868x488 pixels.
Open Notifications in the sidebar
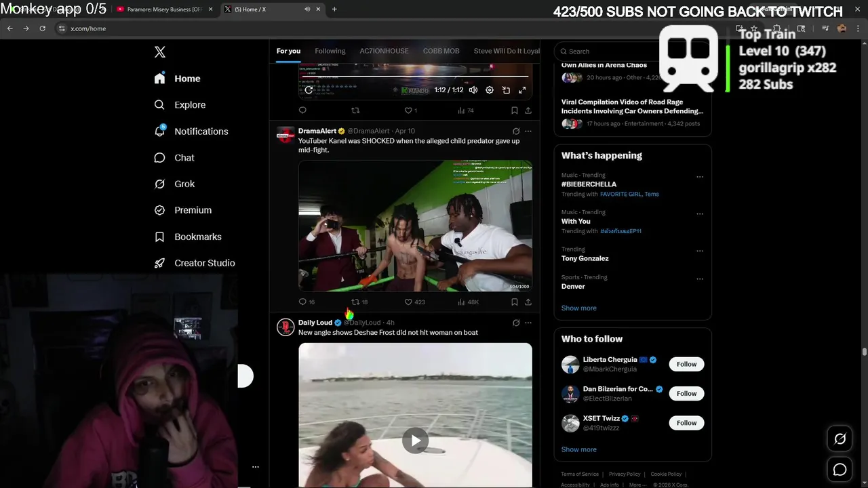coord(191,131)
